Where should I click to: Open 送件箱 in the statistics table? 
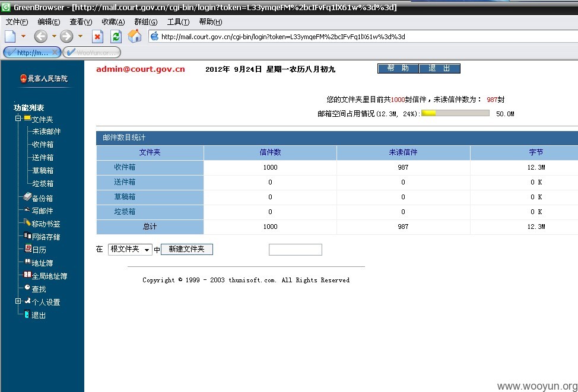click(x=125, y=182)
